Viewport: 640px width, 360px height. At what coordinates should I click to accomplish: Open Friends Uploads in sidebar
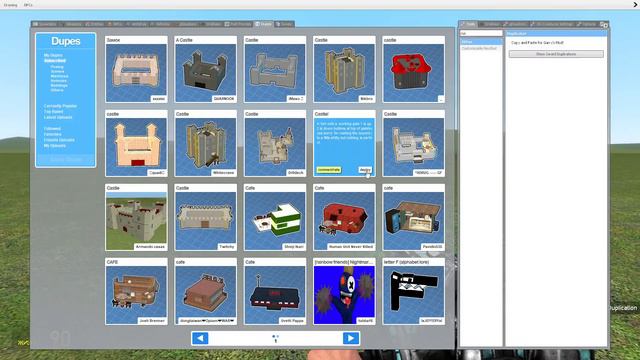(x=59, y=140)
